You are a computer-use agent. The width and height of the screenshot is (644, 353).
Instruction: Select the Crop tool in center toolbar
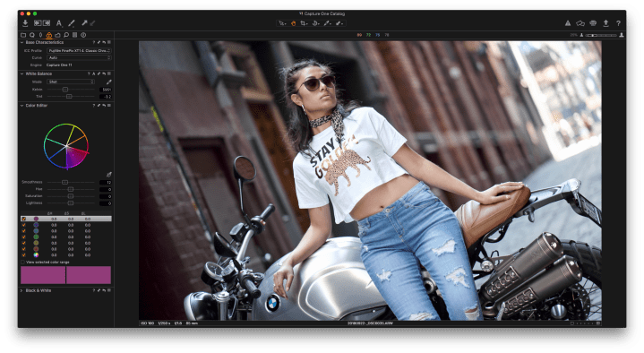pos(304,23)
